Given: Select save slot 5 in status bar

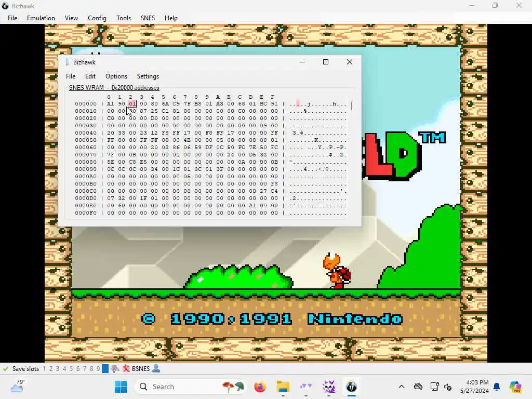Looking at the screenshot, I should (x=71, y=369).
